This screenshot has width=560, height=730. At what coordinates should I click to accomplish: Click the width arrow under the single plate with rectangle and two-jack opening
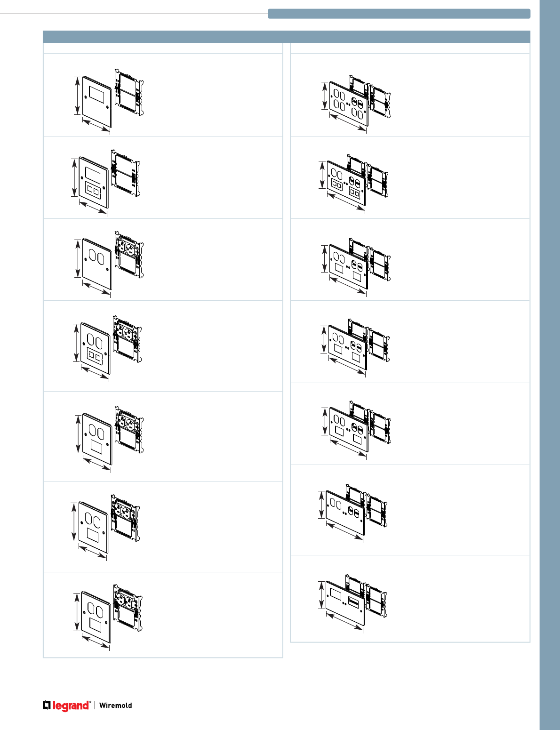tap(93, 208)
